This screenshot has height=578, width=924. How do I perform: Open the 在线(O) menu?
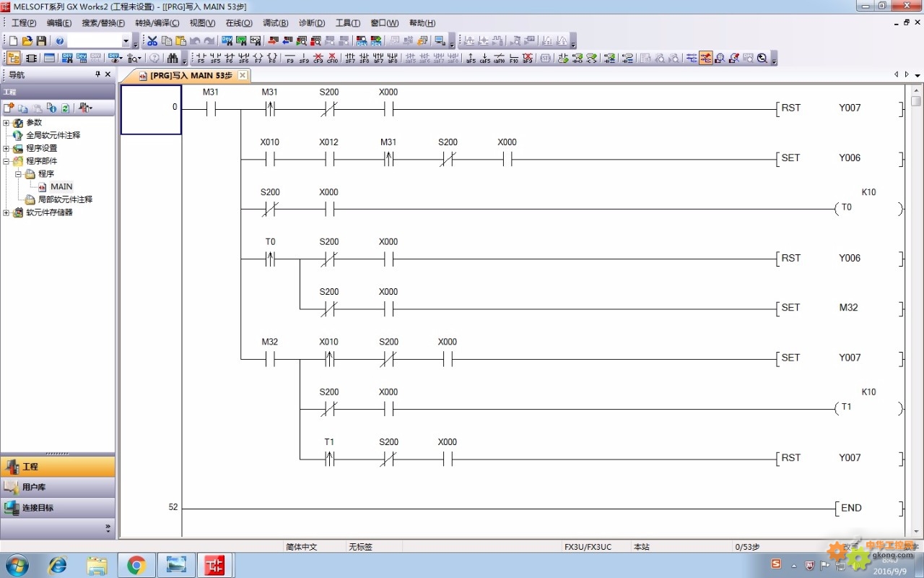pos(239,23)
